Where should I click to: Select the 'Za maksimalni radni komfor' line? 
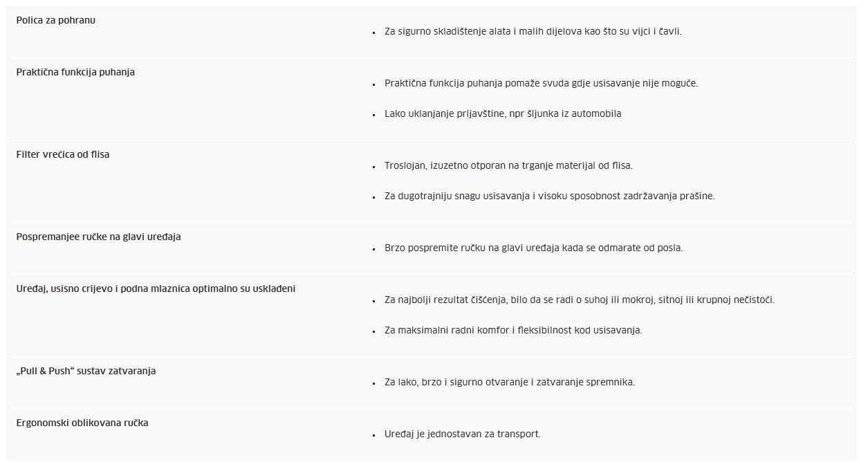(513, 330)
